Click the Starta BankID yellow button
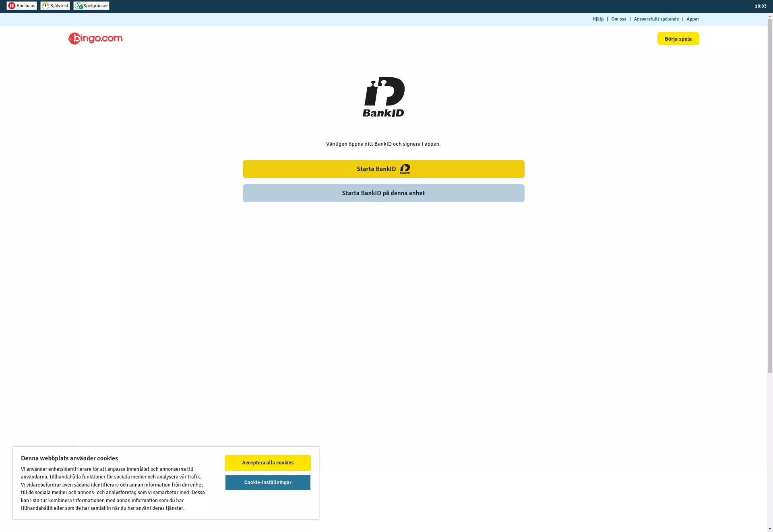Viewport: 773px width, 532px height. [383, 169]
